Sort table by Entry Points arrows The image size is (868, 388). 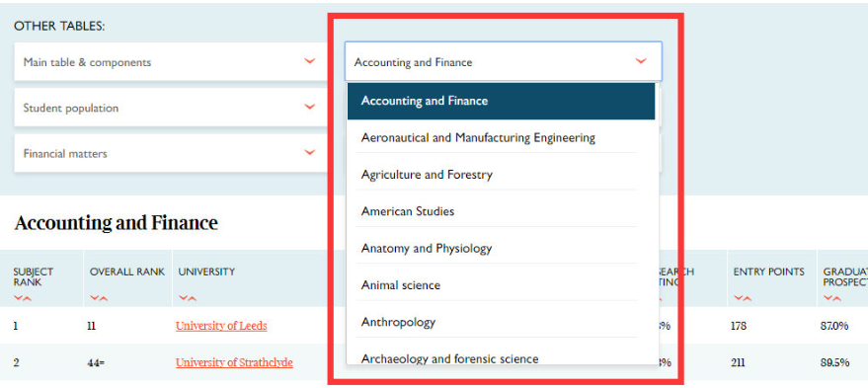click(x=744, y=298)
